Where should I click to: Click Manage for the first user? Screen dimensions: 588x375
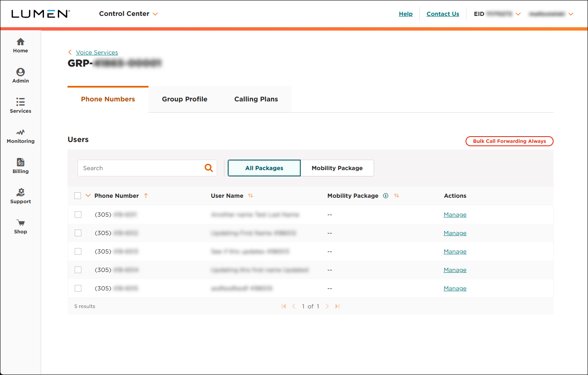click(x=455, y=215)
